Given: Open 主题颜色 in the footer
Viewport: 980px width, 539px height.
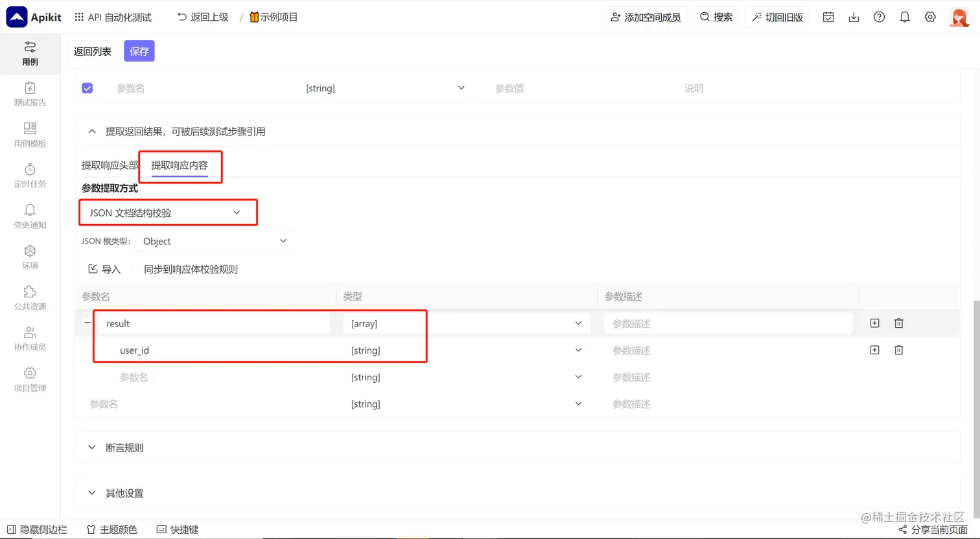Looking at the screenshot, I should point(112,529).
